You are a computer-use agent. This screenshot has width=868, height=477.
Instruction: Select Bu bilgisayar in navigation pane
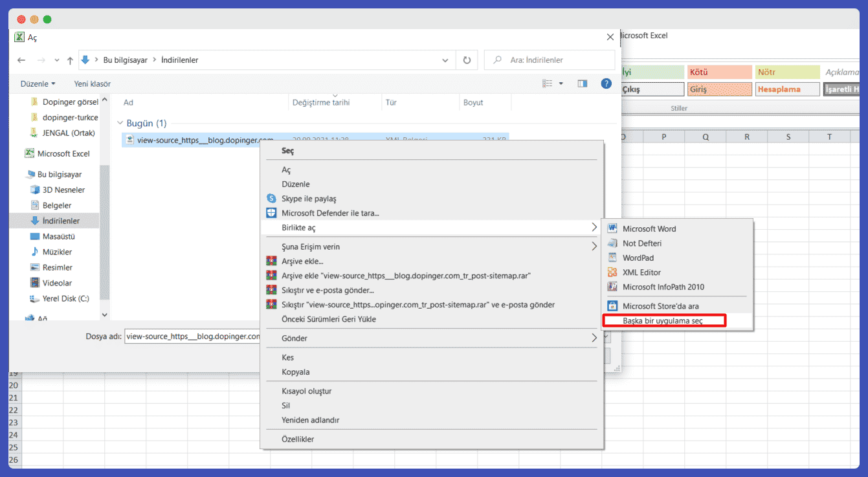pyautogui.click(x=54, y=174)
